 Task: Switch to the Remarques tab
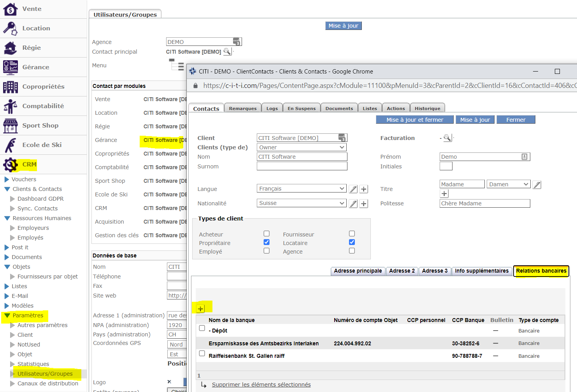[243, 108]
